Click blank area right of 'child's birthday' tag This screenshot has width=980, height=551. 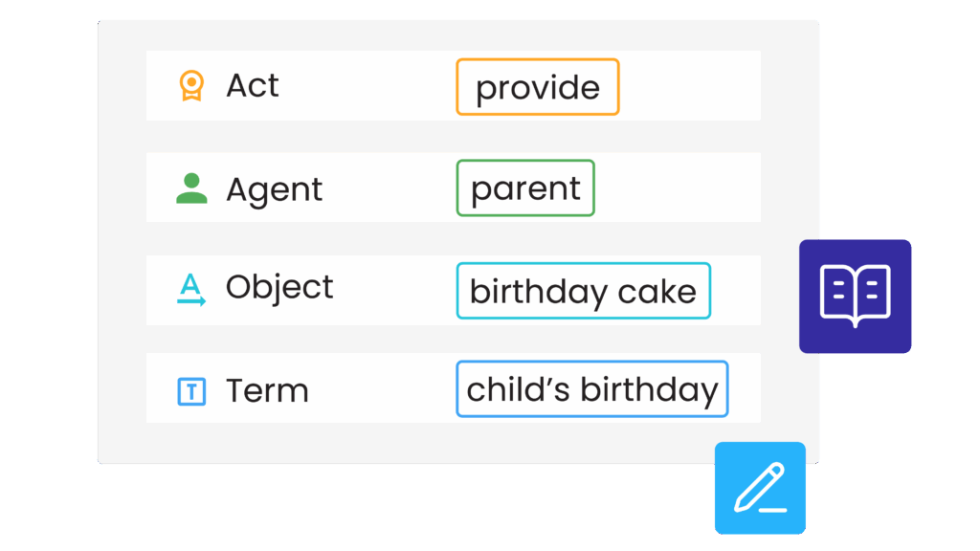[x=745, y=388]
